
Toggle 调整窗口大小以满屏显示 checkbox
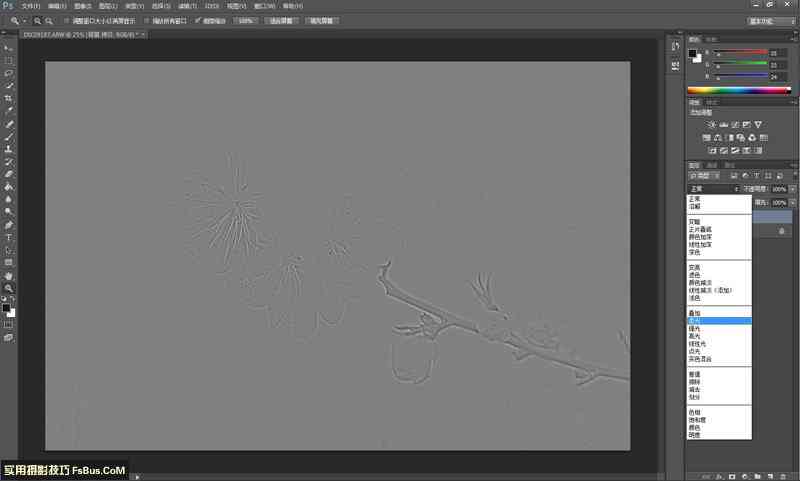(x=67, y=20)
